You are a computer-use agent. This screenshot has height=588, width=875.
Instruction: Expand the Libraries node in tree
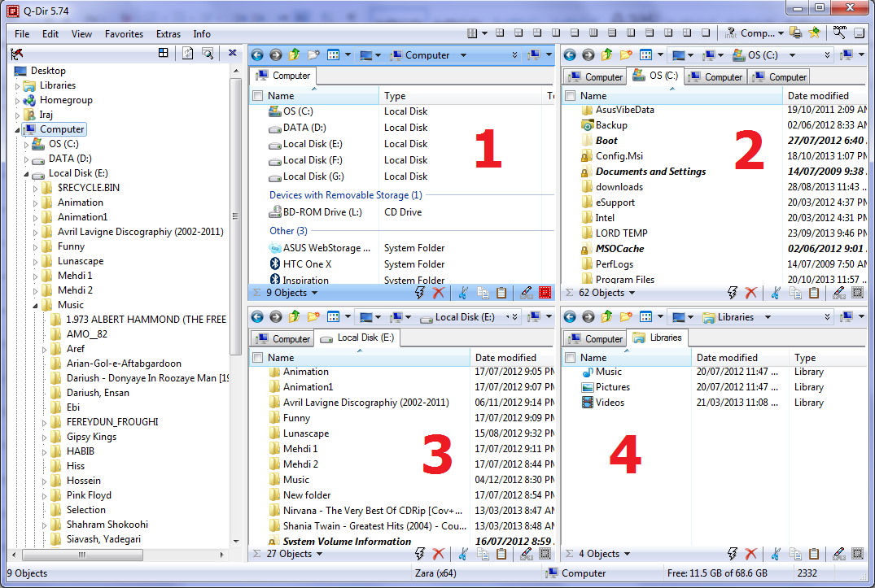pos(17,86)
